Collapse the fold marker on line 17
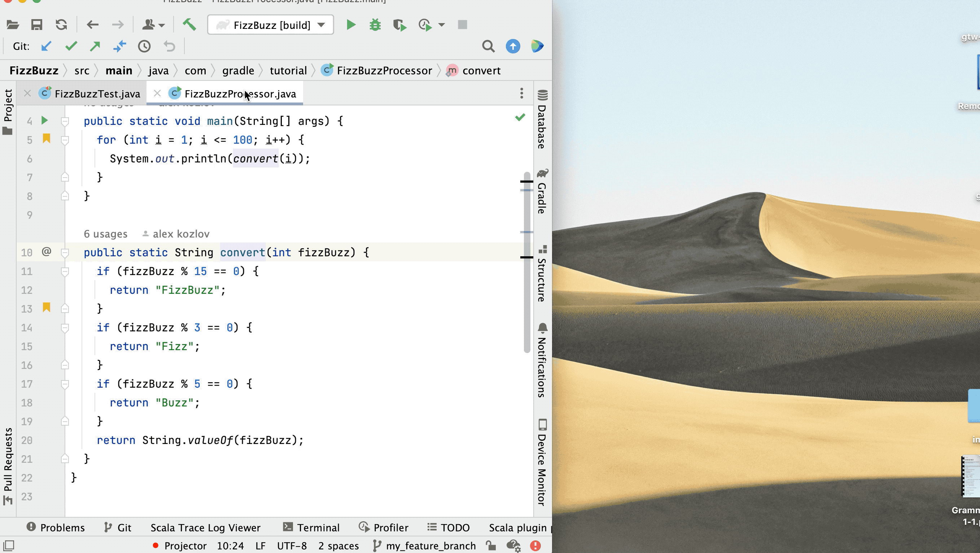The width and height of the screenshot is (980, 553). [65, 384]
